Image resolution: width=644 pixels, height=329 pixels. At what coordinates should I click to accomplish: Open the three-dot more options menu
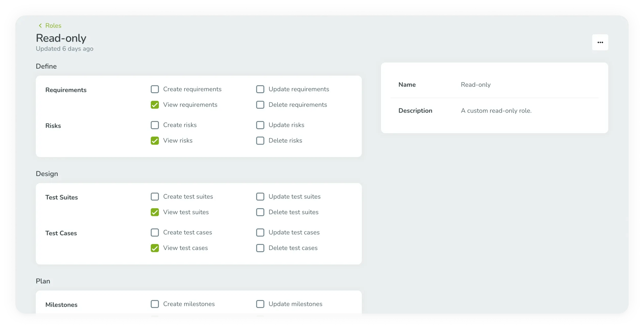tap(600, 42)
